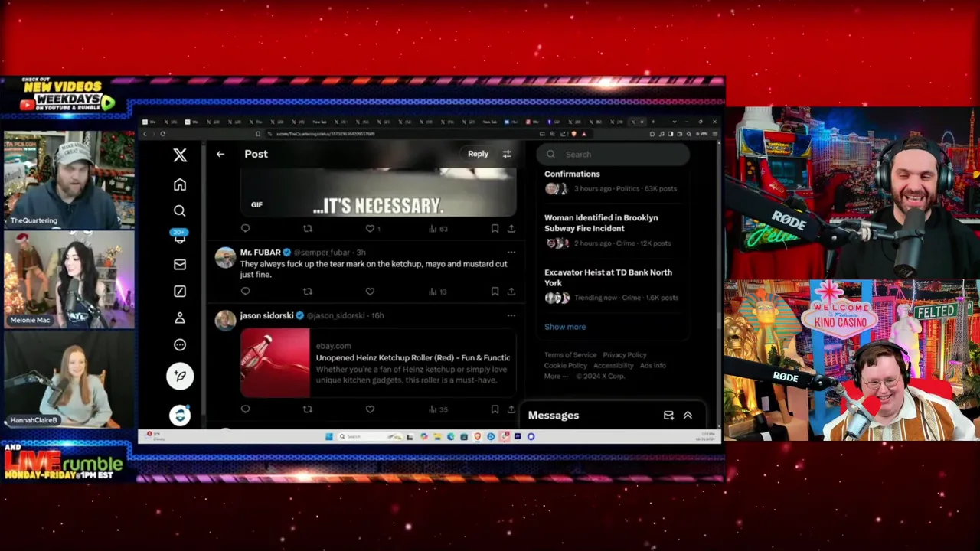Screen dimensions: 980x551
Task: Open Excavator Heist at TD Bank trend
Action: pyautogui.click(x=608, y=277)
